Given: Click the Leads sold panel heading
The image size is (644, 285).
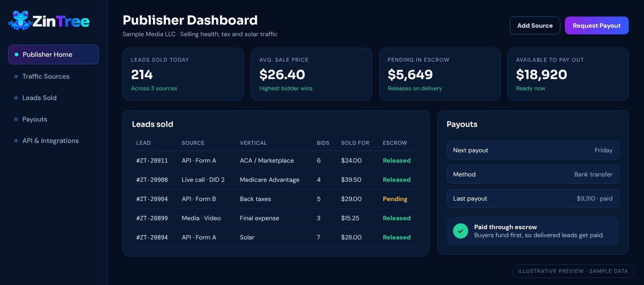Looking at the screenshot, I should click(153, 124).
